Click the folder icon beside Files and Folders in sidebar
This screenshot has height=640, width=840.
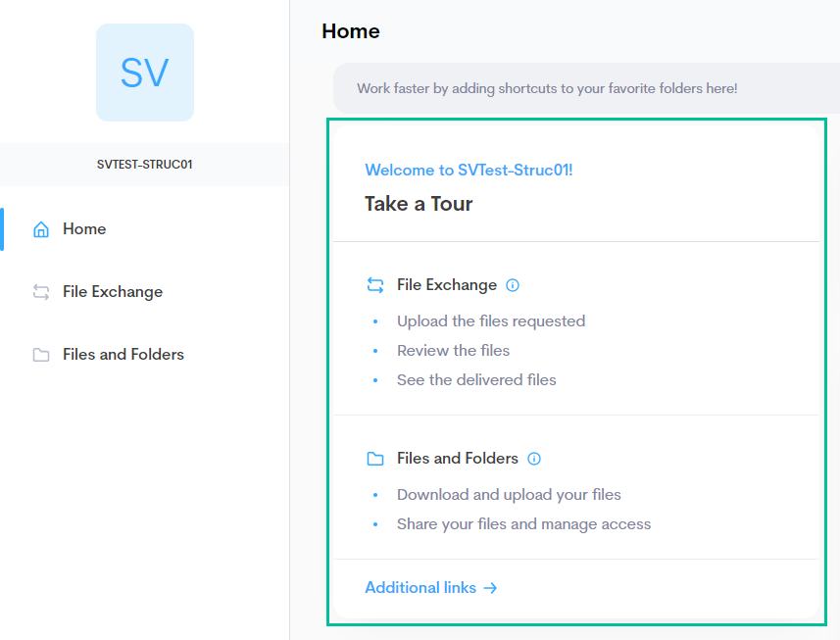click(x=41, y=355)
